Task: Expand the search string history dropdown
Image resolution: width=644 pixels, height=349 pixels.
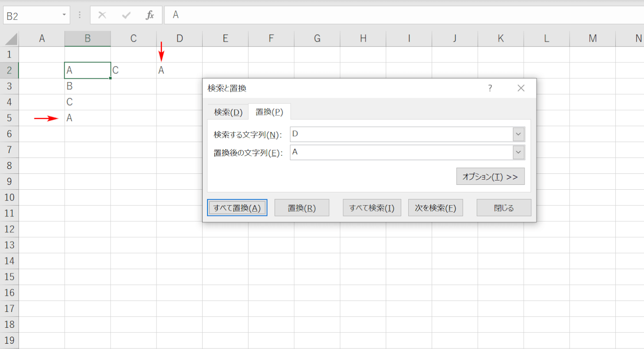Action: click(518, 134)
